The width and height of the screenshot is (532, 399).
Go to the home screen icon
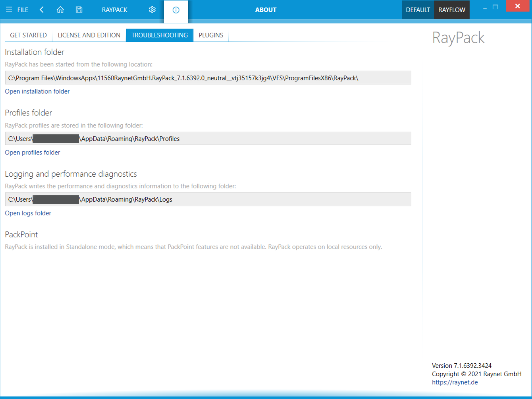click(60, 10)
